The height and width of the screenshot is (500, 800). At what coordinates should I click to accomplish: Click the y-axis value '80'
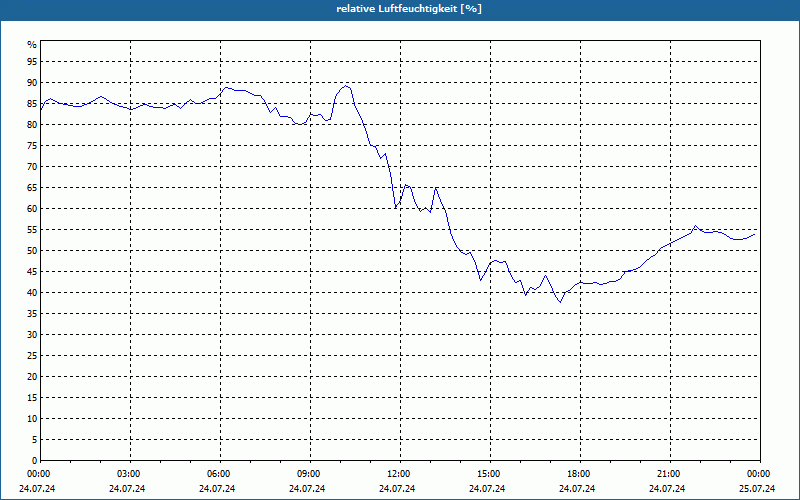pyautogui.click(x=32, y=124)
